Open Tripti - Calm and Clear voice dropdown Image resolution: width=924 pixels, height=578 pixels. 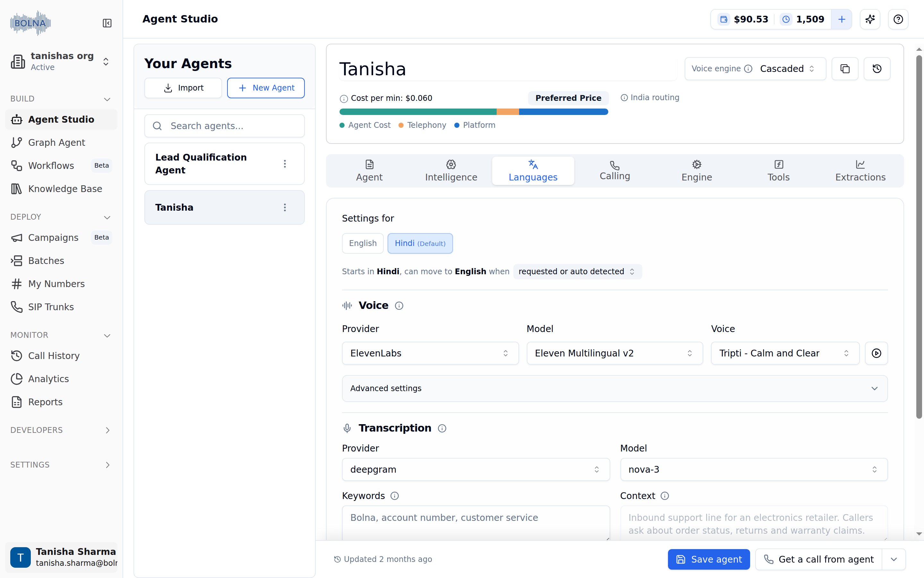[x=785, y=353]
